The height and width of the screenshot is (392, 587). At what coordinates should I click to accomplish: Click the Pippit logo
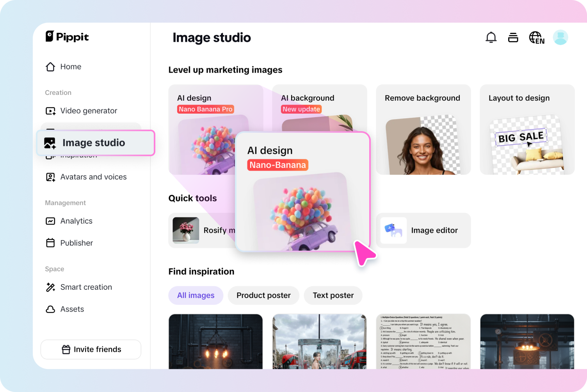point(66,37)
